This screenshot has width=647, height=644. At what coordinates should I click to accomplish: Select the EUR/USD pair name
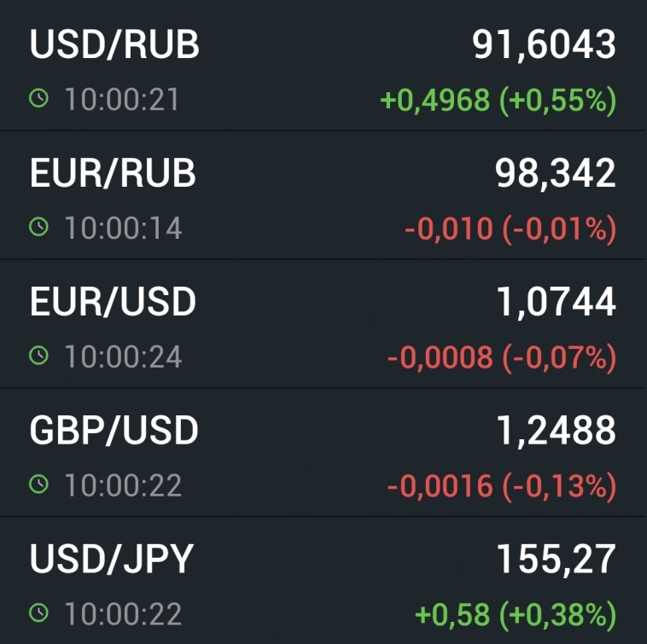pyautogui.click(x=113, y=302)
